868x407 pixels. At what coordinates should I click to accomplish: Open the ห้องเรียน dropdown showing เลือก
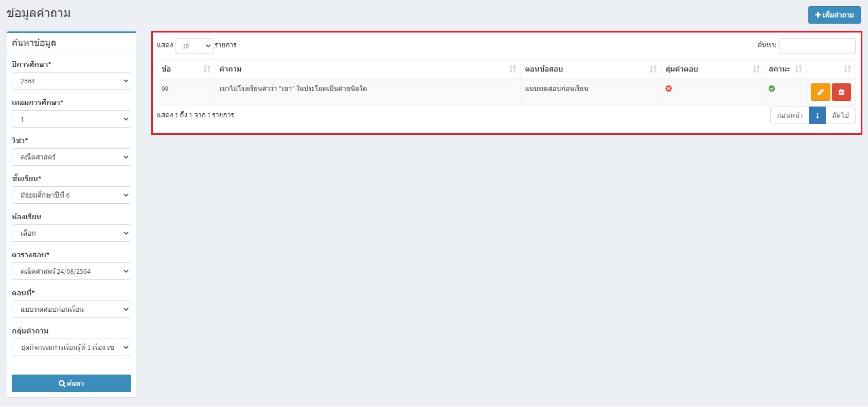tap(72, 233)
